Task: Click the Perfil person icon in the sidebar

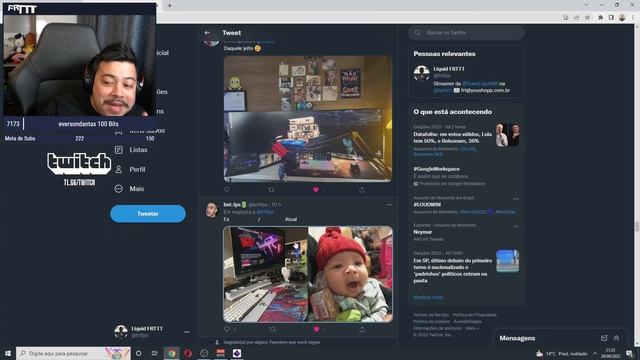Action: (119, 169)
